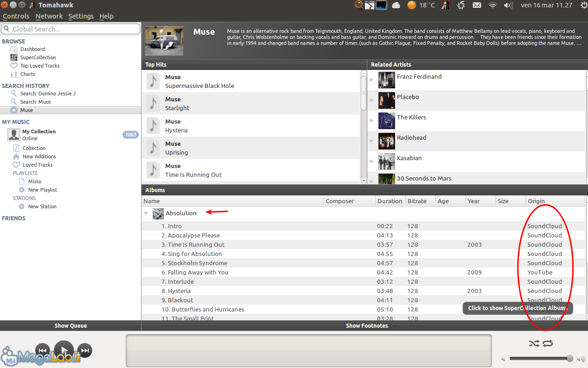Select the Top Loved Tracks heart icon

point(14,66)
